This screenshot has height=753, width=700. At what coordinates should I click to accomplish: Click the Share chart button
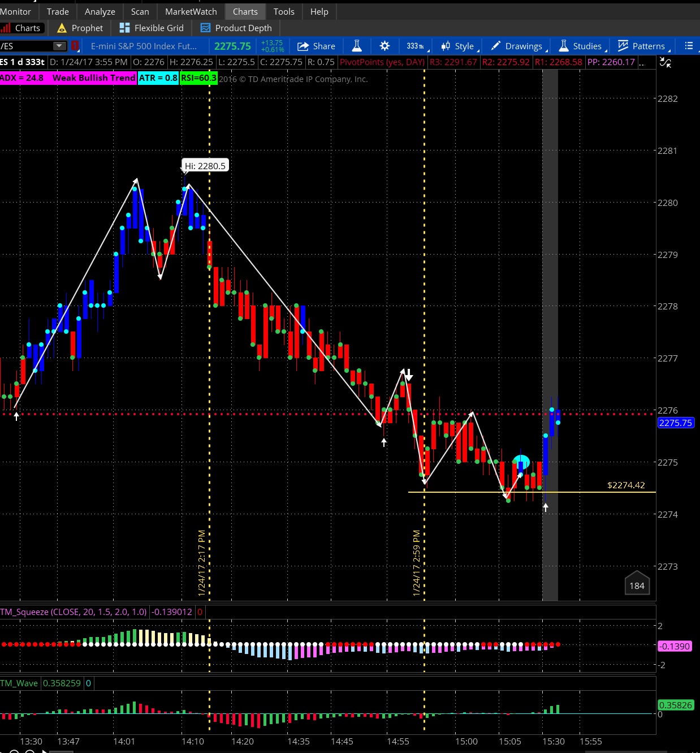click(x=317, y=46)
